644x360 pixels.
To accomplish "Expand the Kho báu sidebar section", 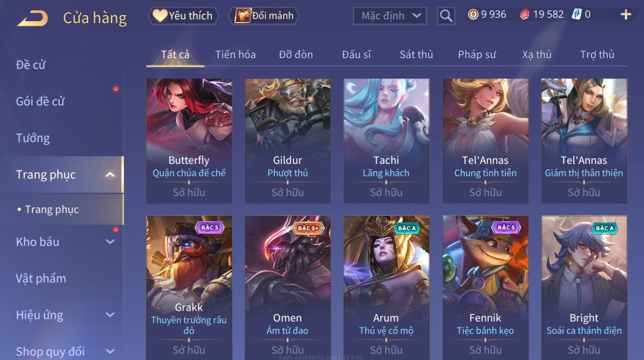I will (110, 242).
